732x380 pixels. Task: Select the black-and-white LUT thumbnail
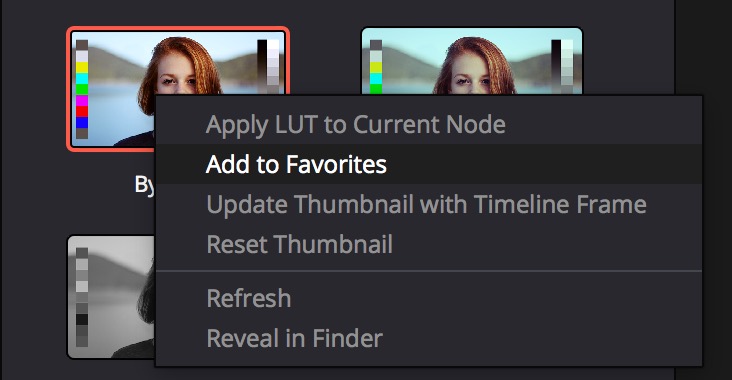point(111,297)
